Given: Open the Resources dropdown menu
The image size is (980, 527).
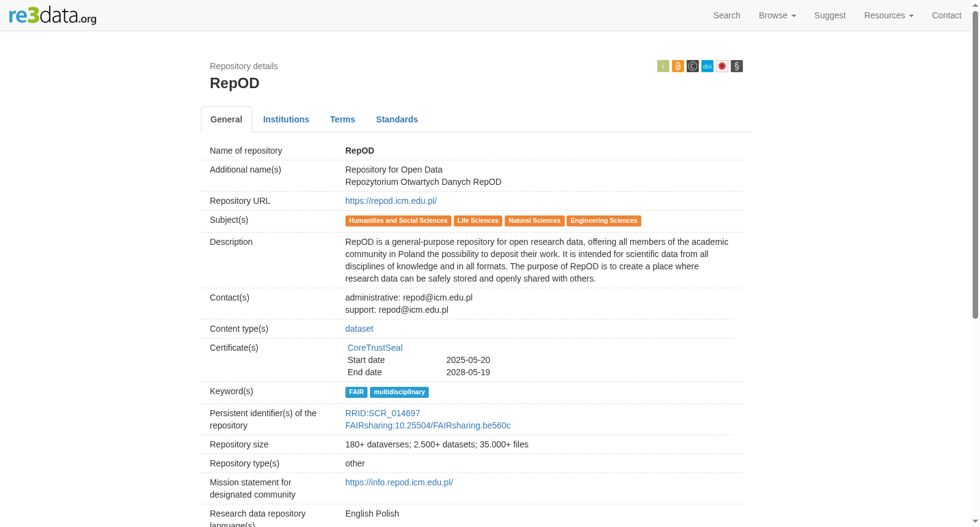Looking at the screenshot, I should 889,15.
